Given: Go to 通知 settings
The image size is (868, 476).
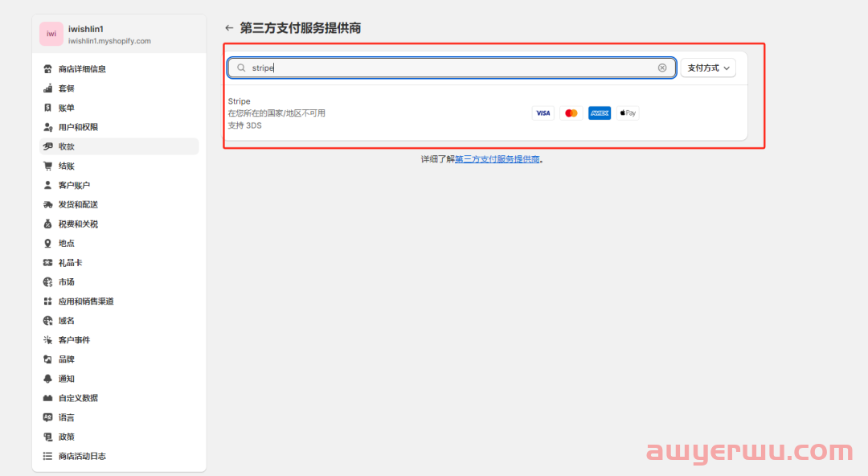Looking at the screenshot, I should pos(119,379).
